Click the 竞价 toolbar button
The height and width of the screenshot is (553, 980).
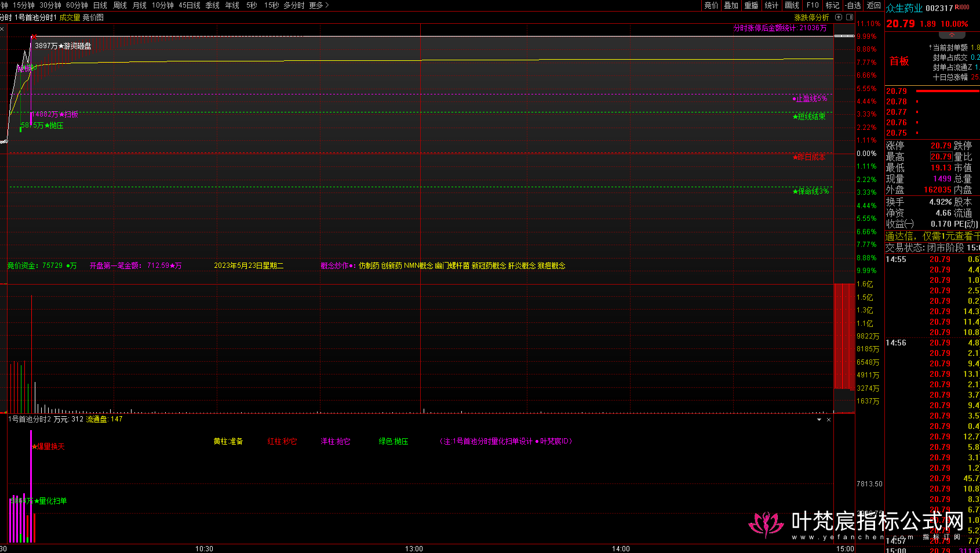click(x=711, y=5)
